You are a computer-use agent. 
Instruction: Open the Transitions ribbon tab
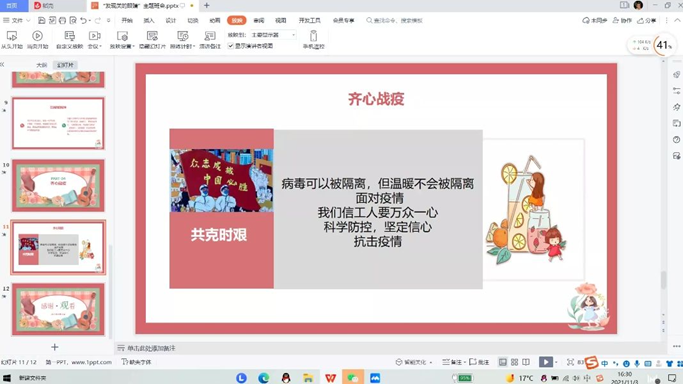click(x=193, y=20)
